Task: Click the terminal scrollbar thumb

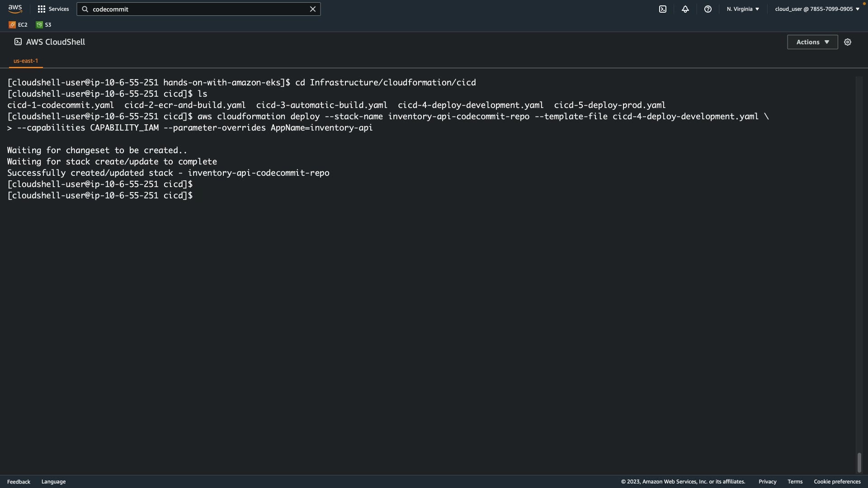Action: pos(859,463)
